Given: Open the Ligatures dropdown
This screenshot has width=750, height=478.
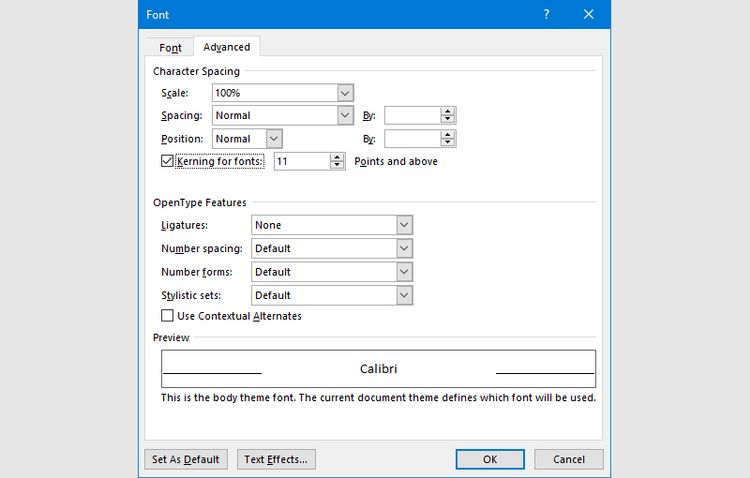Looking at the screenshot, I should coord(332,225).
